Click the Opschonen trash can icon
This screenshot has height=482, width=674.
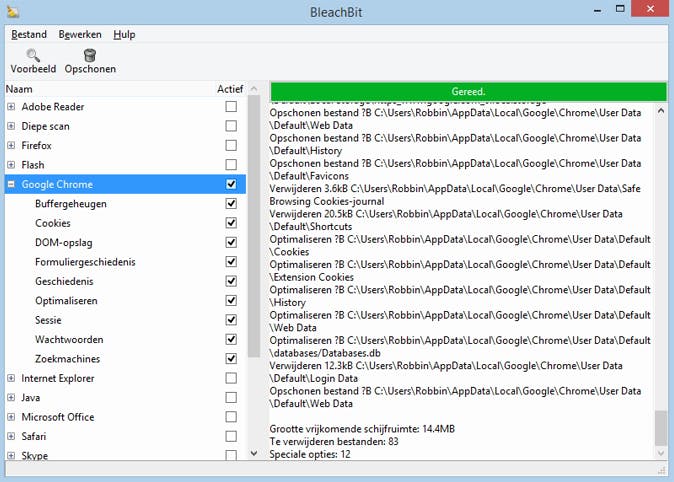pos(90,55)
